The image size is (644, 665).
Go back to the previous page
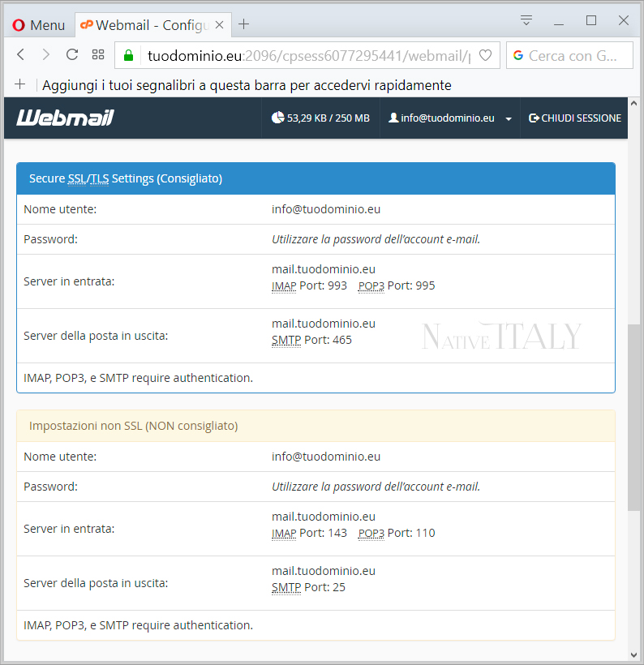21,55
